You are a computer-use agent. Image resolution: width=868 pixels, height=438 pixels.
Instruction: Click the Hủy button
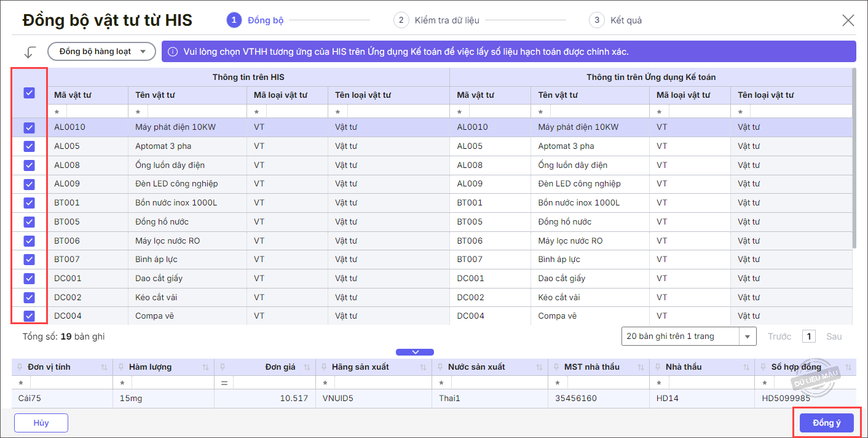[x=41, y=423]
